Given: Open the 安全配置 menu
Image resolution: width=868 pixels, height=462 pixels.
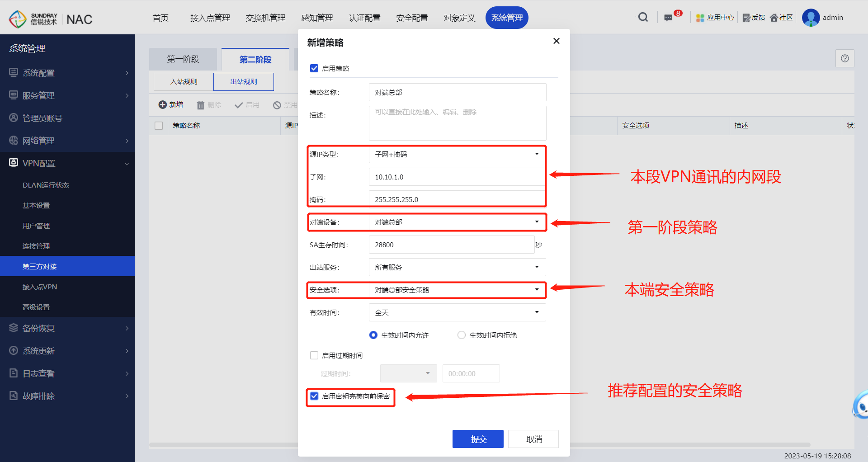Looking at the screenshot, I should [x=412, y=18].
